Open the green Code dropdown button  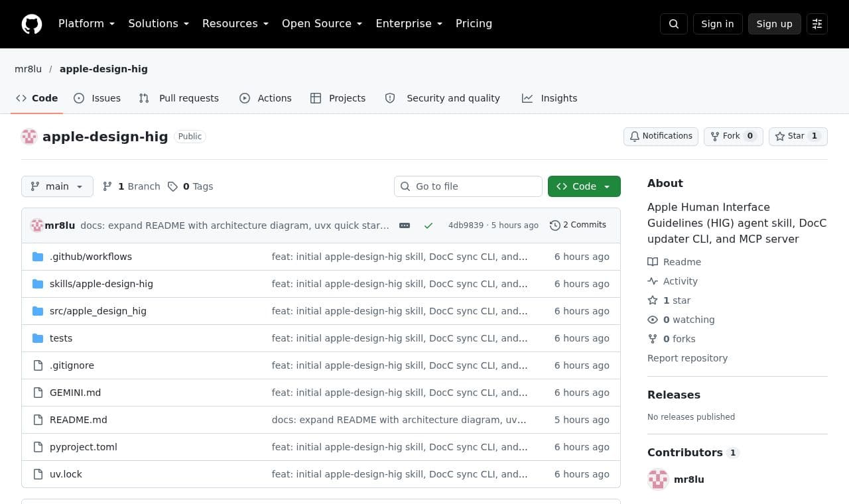[584, 186]
